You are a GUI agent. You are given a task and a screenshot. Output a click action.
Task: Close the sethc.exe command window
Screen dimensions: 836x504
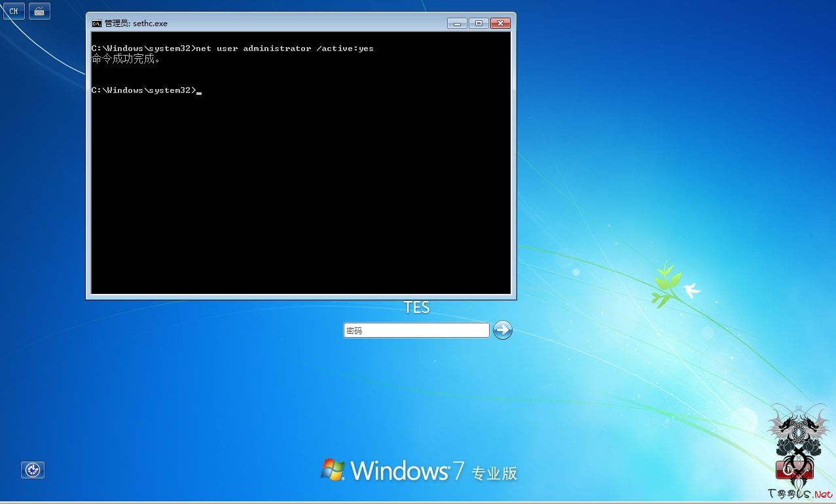[500, 23]
